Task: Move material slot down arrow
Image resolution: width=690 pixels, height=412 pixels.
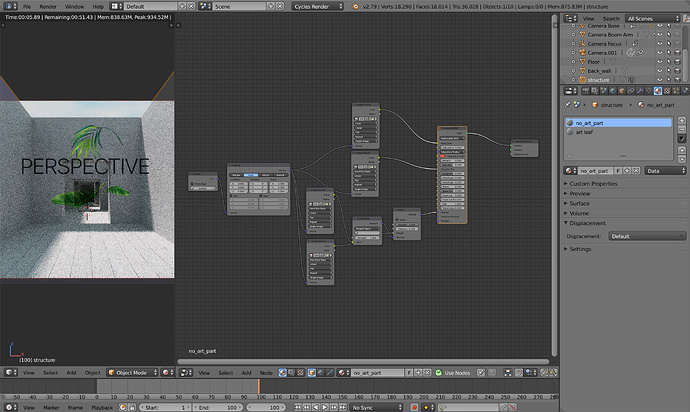Action: coord(682,159)
